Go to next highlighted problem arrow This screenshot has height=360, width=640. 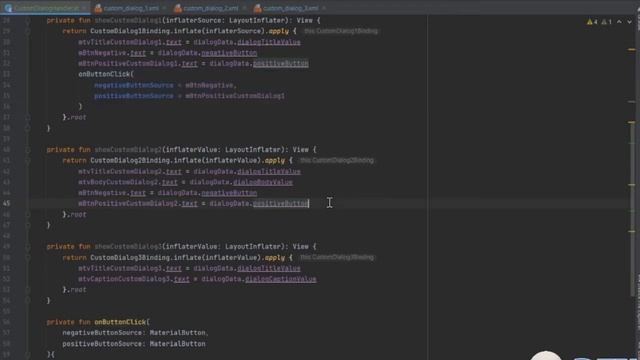(x=629, y=22)
